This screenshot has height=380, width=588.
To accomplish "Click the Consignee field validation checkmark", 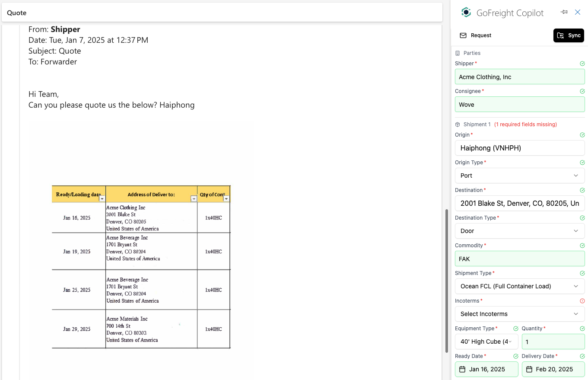I will click(582, 91).
